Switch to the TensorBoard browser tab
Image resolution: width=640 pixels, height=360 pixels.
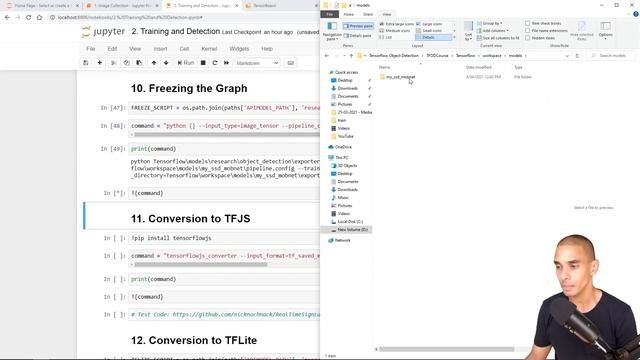tap(281, 6)
